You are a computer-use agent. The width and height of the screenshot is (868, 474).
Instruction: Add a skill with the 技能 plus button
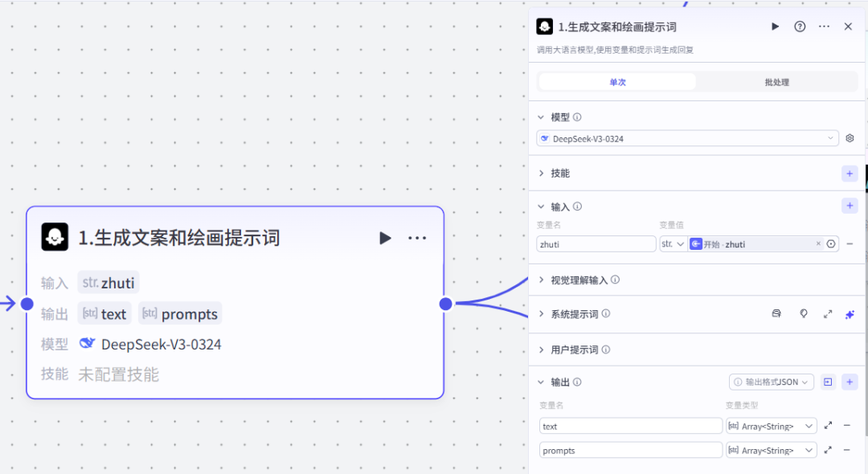click(x=850, y=174)
